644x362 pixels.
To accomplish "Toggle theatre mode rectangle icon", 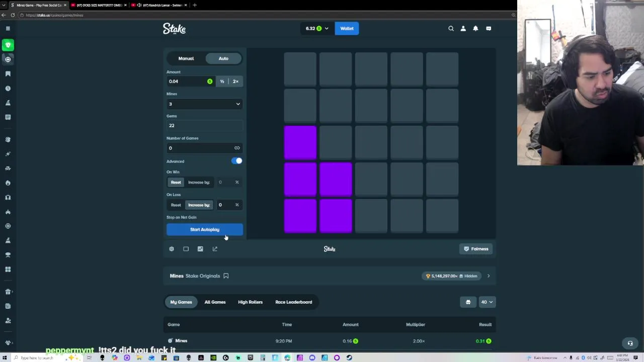I will pos(186,249).
